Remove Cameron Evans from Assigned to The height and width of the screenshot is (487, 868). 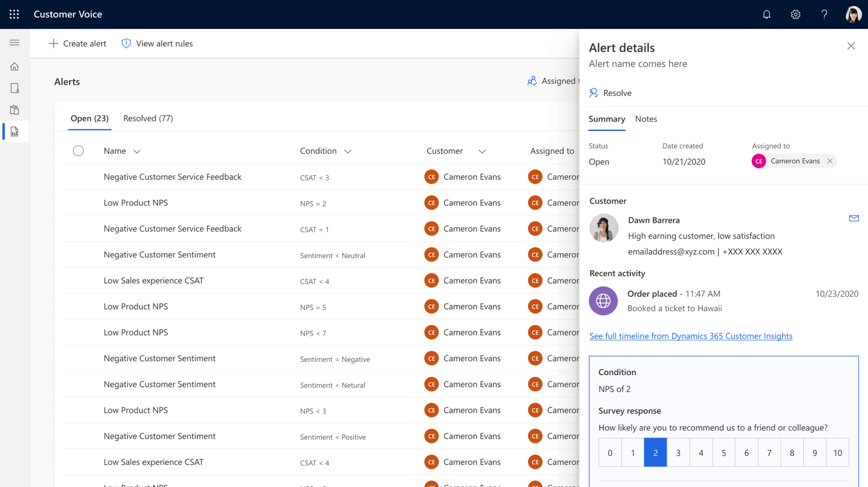tap(829, 161)
